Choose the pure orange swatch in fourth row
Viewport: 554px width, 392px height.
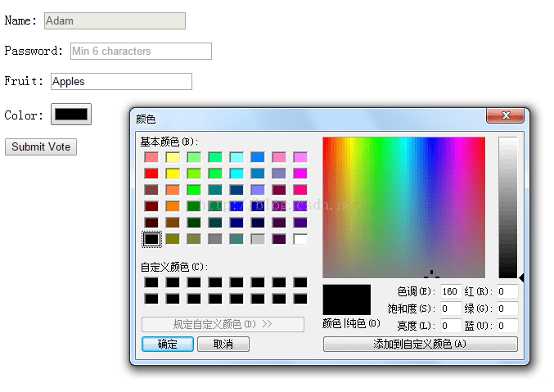173,206
